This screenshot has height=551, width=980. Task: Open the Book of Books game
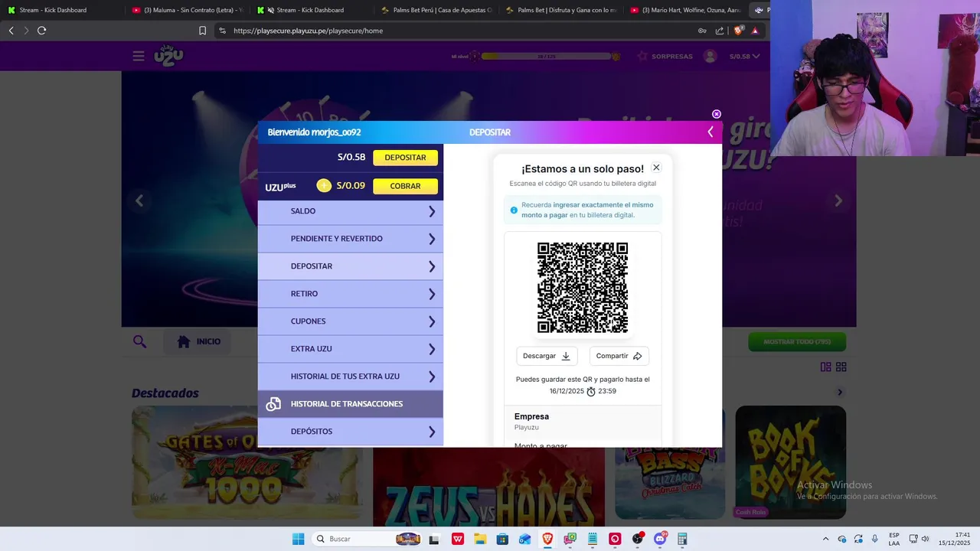[x=791, y=463]
